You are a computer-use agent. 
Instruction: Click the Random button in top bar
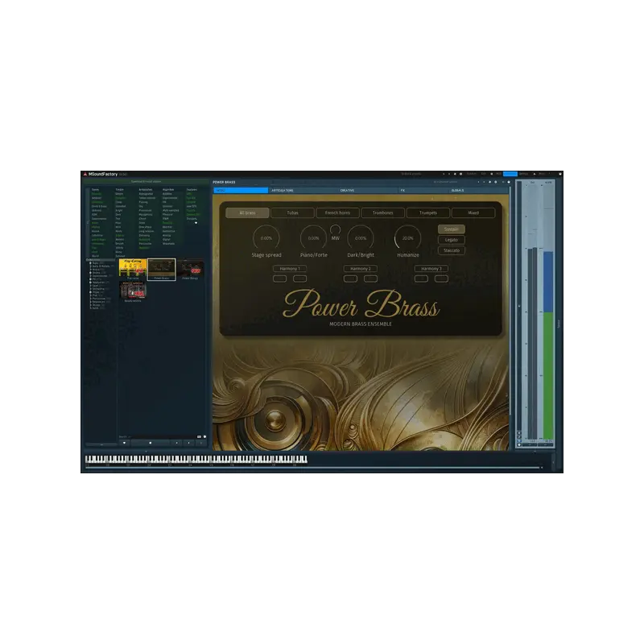click(472, 174)
